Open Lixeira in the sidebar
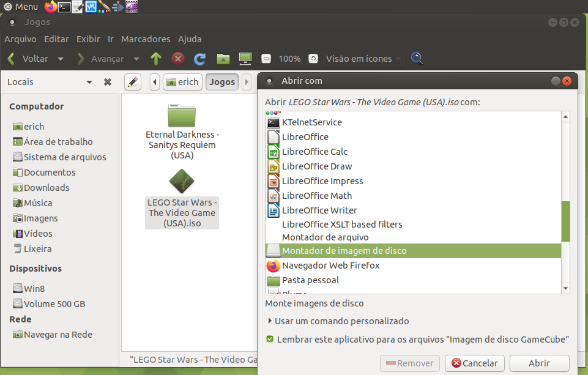 pyautogui.click(x=32, y=248)
